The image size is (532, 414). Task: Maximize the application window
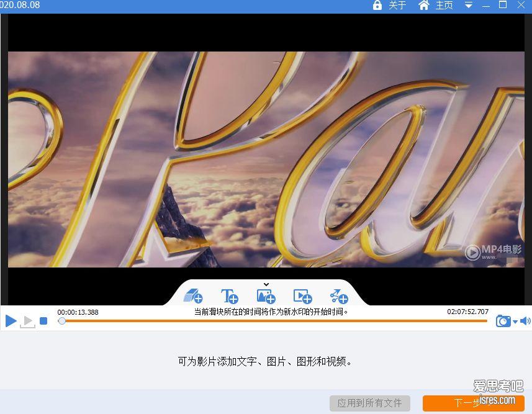click(503, 5)
